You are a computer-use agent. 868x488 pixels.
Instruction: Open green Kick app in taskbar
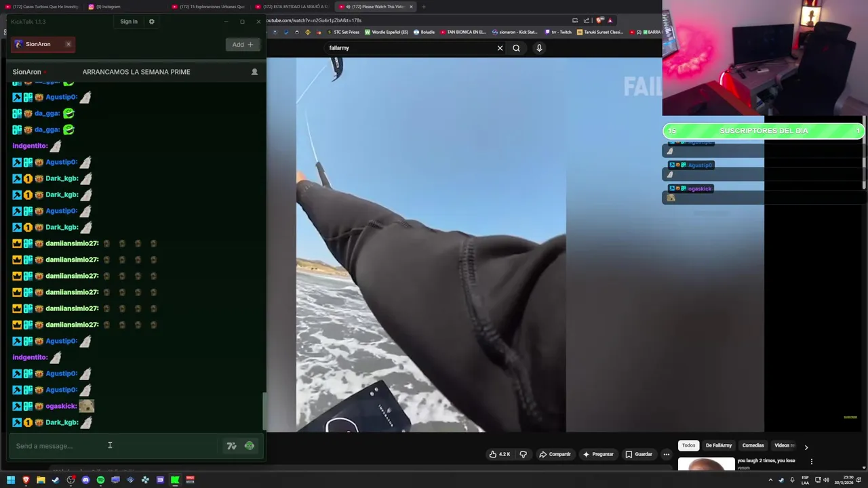[x=175, y=480]
